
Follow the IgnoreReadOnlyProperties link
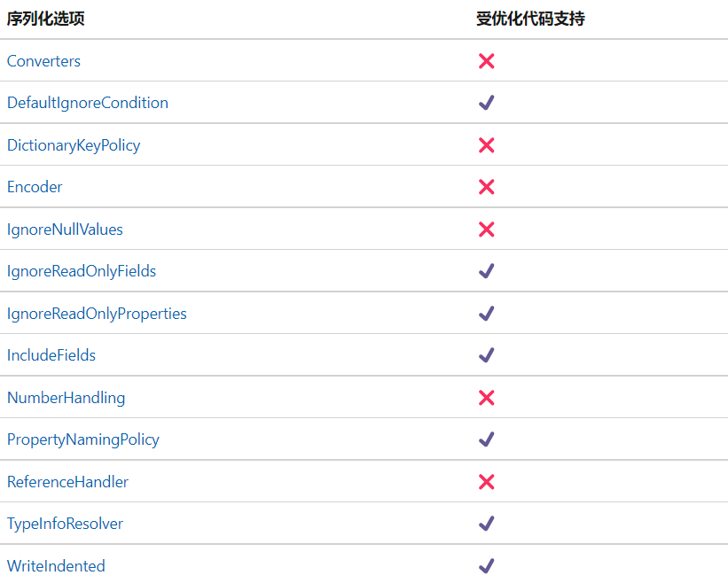tap(97, 314)
